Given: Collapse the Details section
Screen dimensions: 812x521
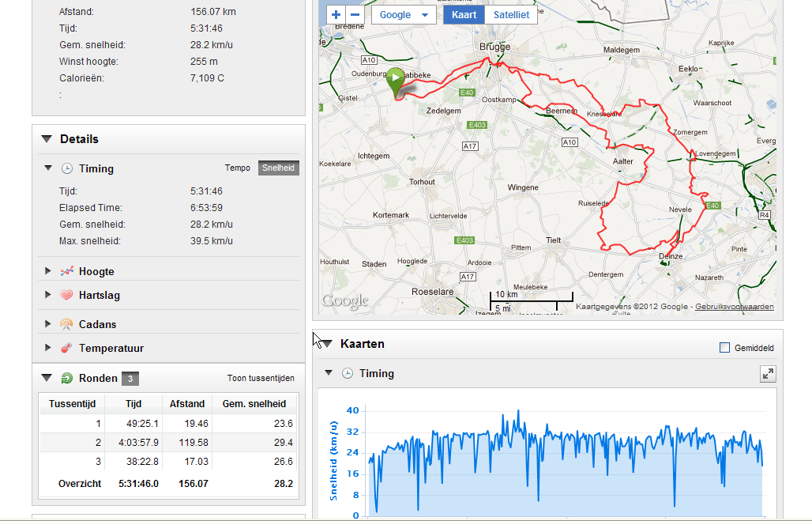Looking at the screenshot, I should (x=47, y=139).
